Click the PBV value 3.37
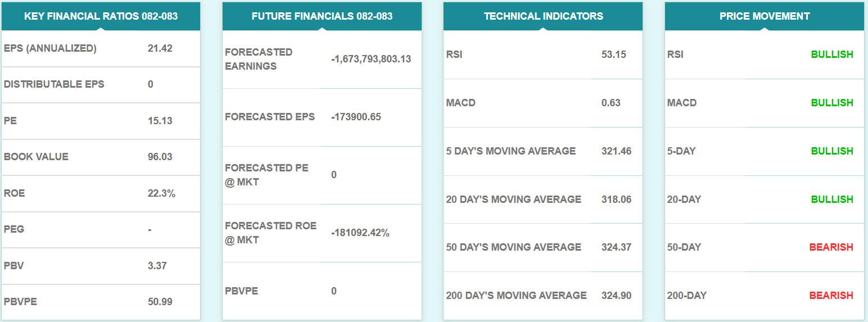 click(x=157, y=266)
